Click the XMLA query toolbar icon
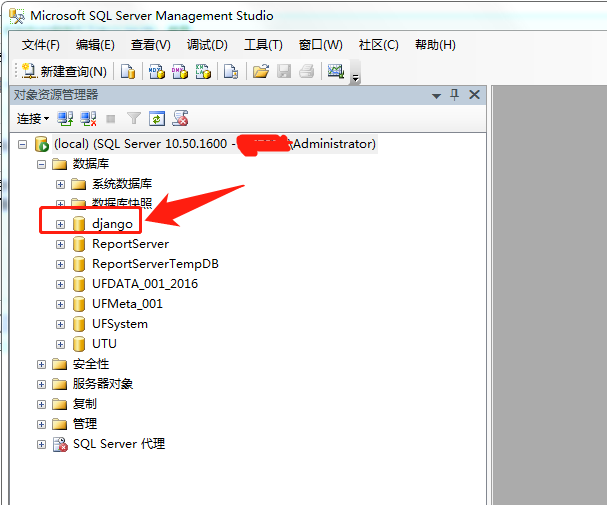 click(203, 71)
